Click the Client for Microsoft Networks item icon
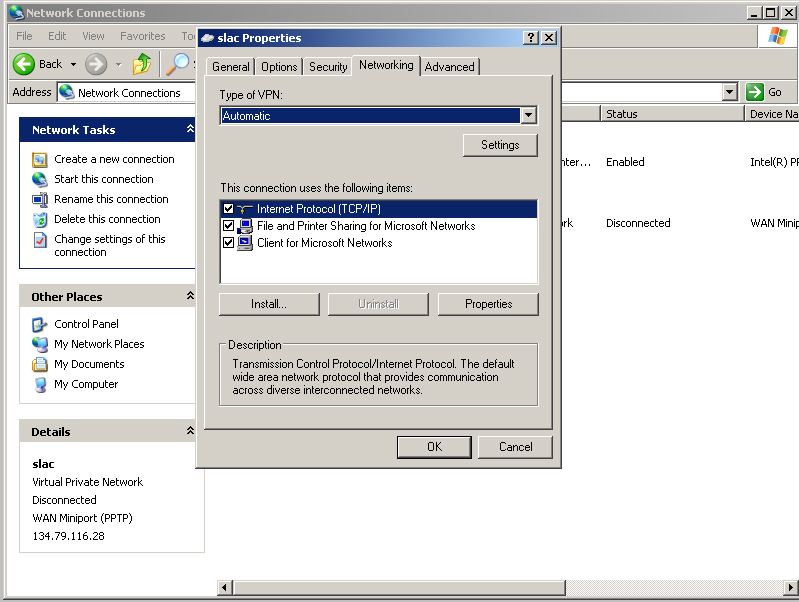 pos(245,243)
